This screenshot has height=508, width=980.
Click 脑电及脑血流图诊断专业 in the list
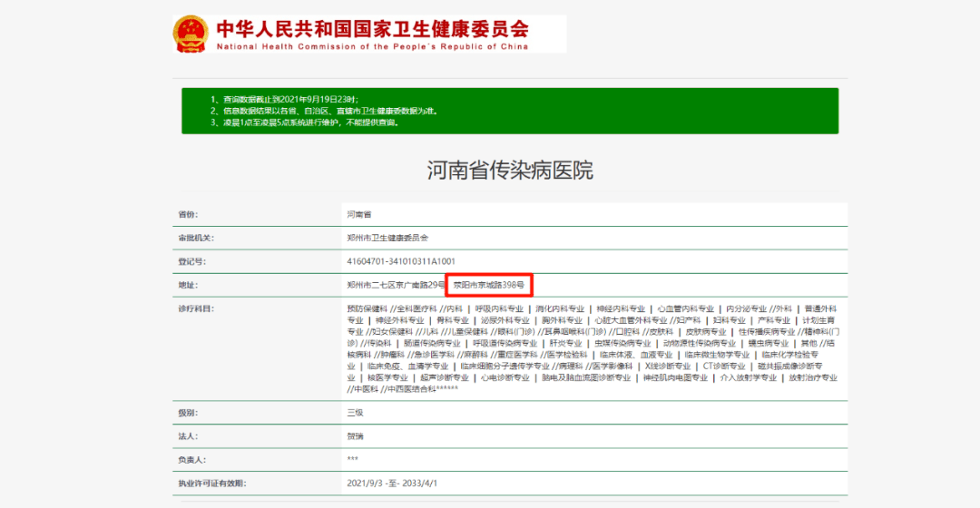585,378
